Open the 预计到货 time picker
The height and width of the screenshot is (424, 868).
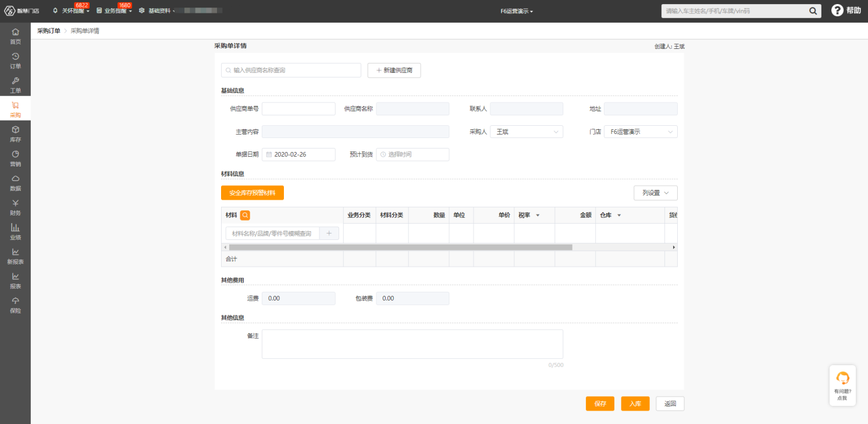[412, 154]
